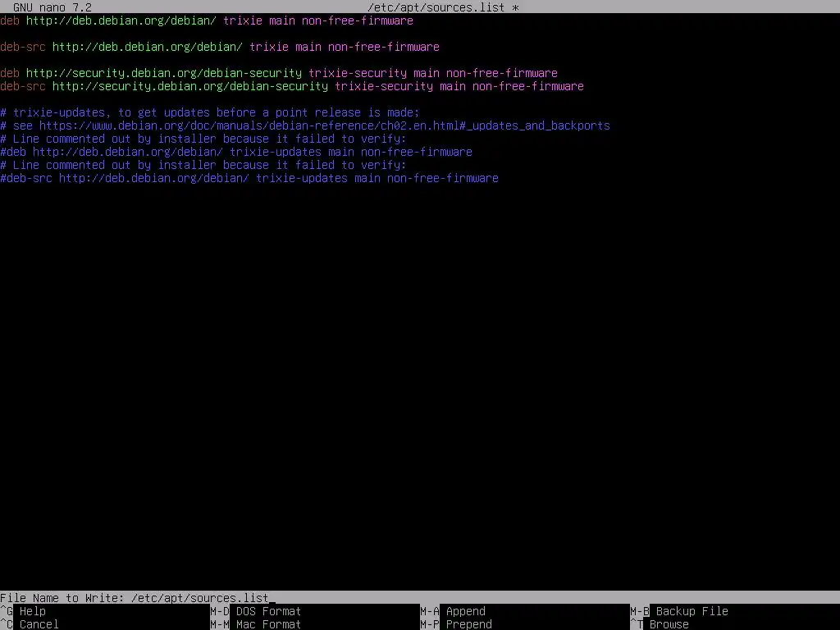Click the deb-src deb.debian.org trixie main line
The height and width of the screenshot is (630, 840).
coord(220,47)
